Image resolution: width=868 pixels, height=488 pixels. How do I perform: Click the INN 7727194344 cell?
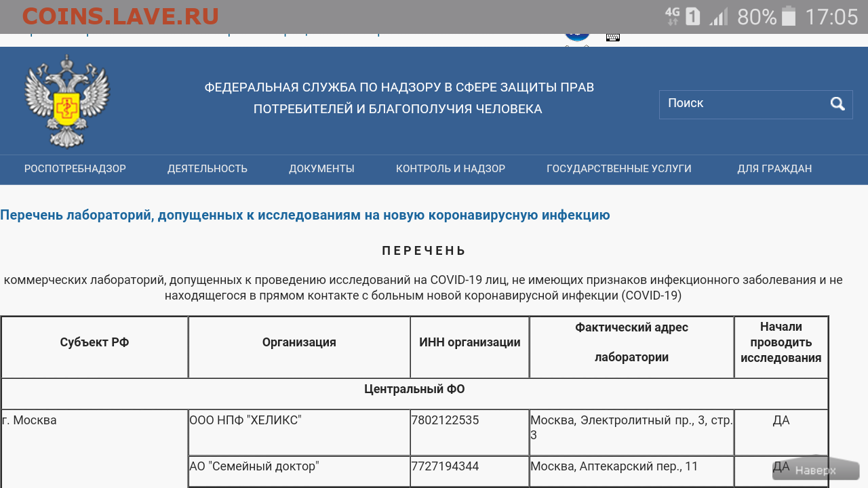[x=470, y=472]
